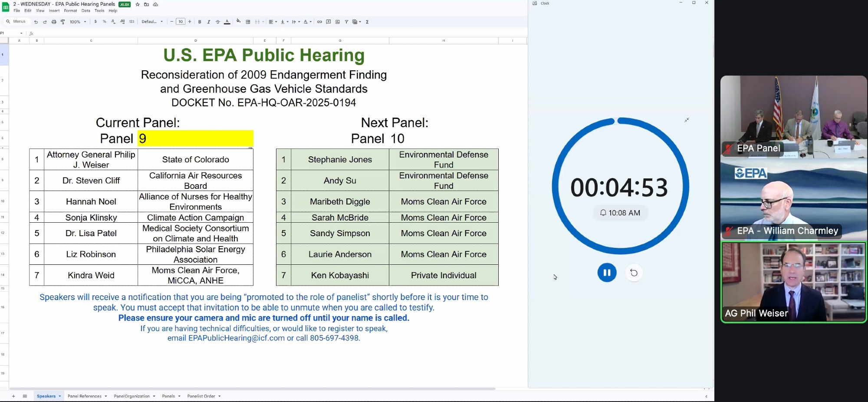The height and width of the screenshot is (402, 868).
Task: Toggle bold formatting
Action: pos(200,22)
